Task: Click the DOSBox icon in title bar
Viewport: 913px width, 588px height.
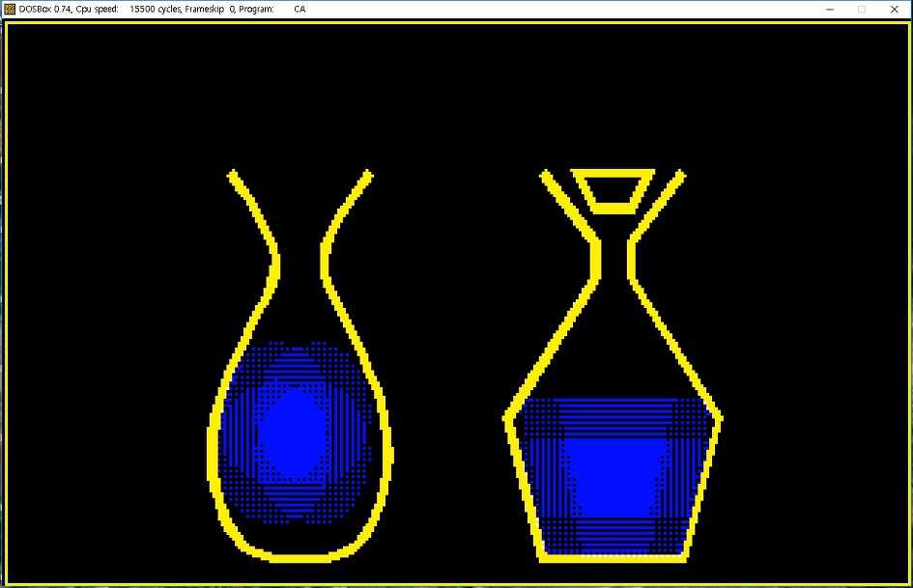Action: tap(10, 9)
